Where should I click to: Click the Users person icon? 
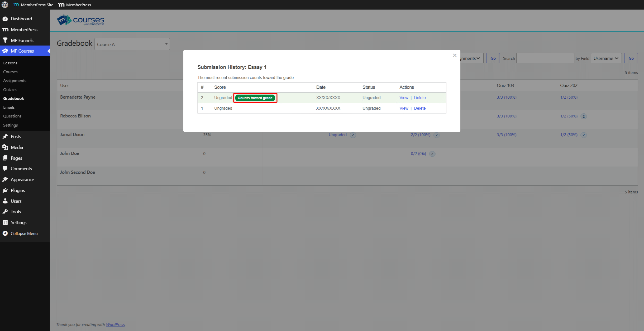5,201
